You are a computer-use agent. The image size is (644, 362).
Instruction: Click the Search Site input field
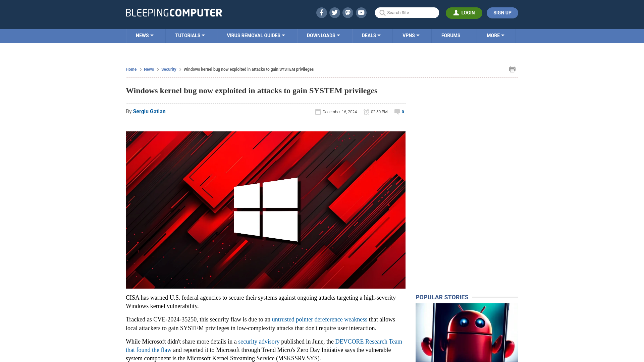coord(407,12)
